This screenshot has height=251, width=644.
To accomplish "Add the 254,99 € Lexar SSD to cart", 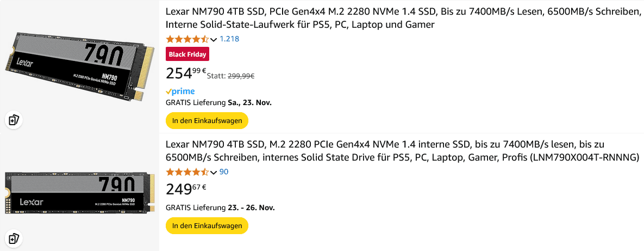I will pyautogui.click(x=207, y=120).
